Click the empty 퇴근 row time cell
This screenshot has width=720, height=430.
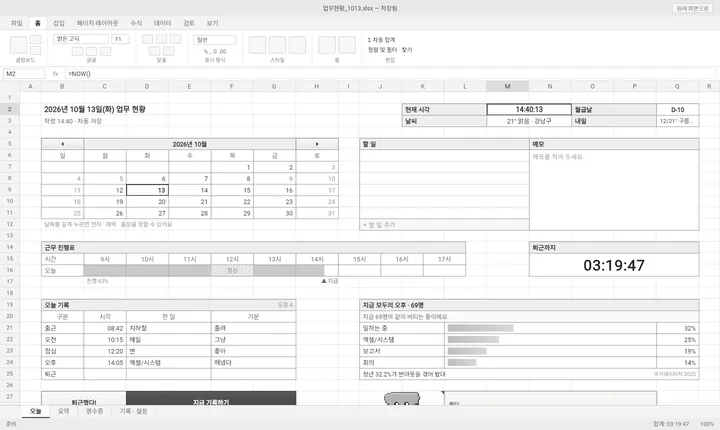point(105,374)
